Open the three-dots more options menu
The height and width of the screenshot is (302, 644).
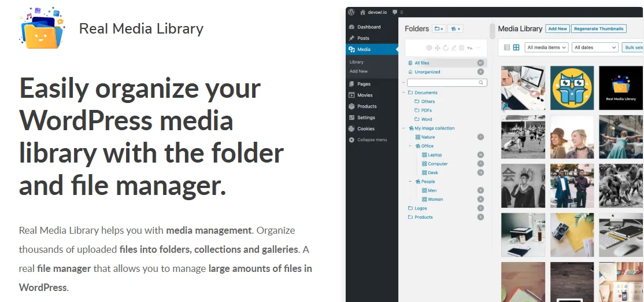pos(478,48)
